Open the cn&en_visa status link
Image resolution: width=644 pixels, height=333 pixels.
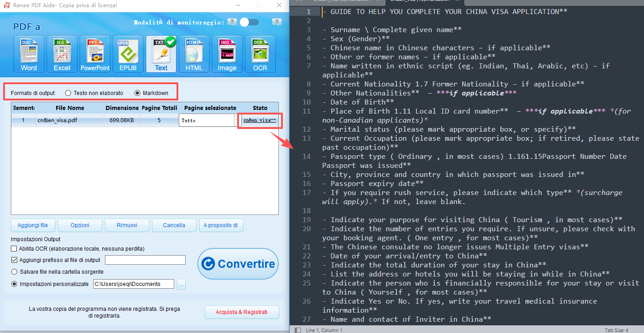point(260,120)
